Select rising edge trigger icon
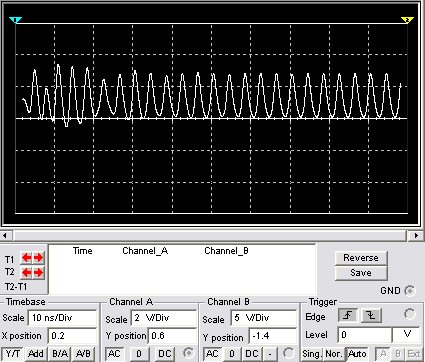 [x=348, y=315]
